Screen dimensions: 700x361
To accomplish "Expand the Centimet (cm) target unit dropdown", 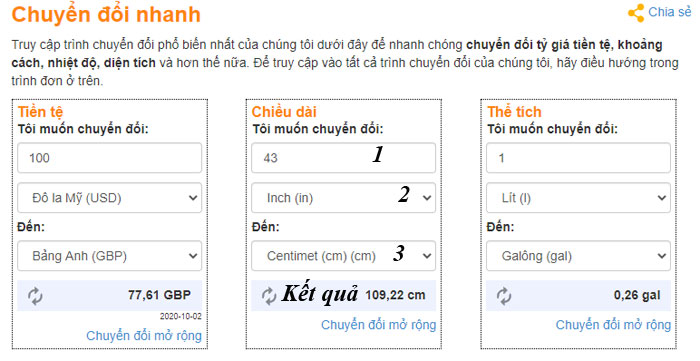I will click(x=343, y=256).
